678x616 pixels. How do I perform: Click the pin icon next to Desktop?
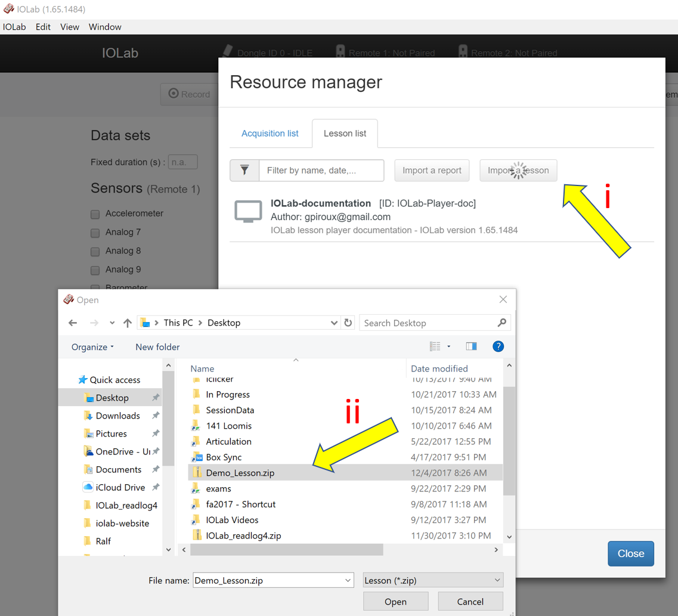pyautogui.click(x=156, y=397)
